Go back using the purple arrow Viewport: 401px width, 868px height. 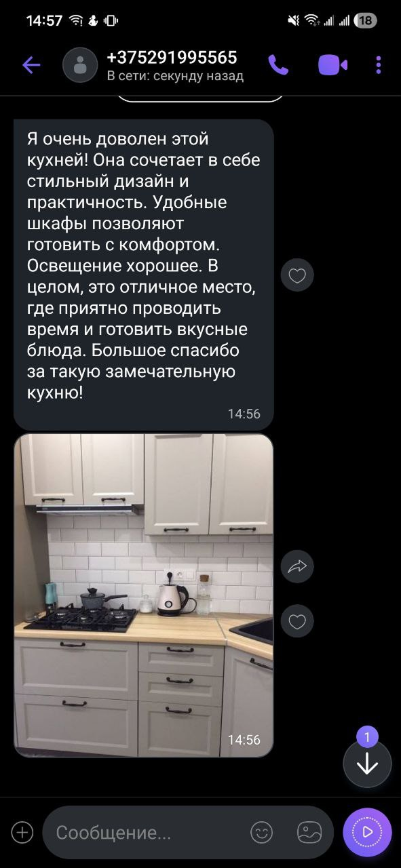click(31, 65)
